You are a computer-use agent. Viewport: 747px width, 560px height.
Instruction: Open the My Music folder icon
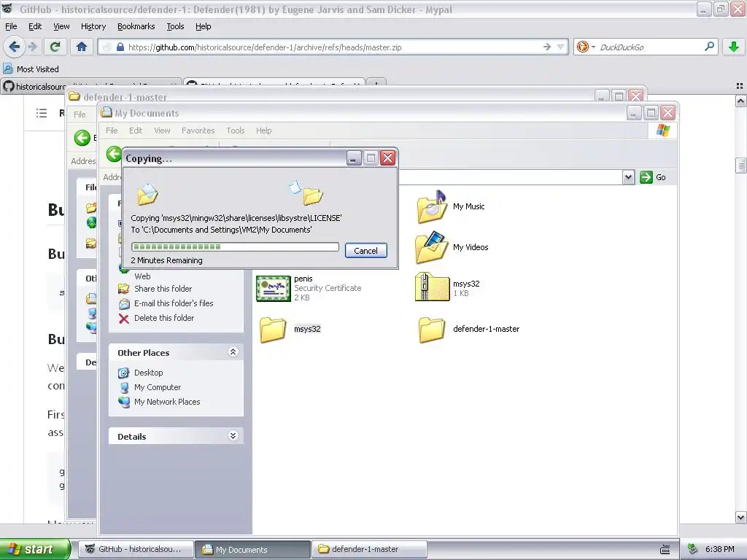(432, 206)
